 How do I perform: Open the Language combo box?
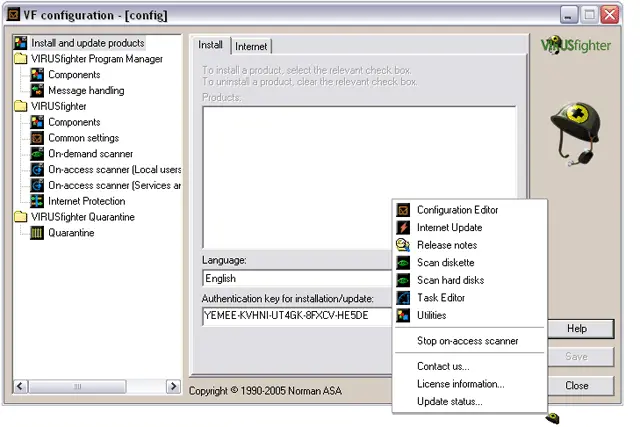tap(297, 279)
